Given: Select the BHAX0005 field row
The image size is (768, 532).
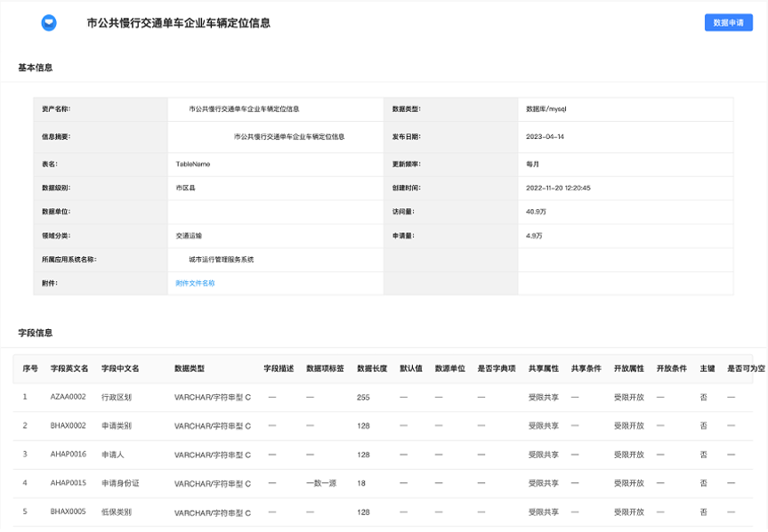Looking at the screenshot, I should (x=383, y=512).
